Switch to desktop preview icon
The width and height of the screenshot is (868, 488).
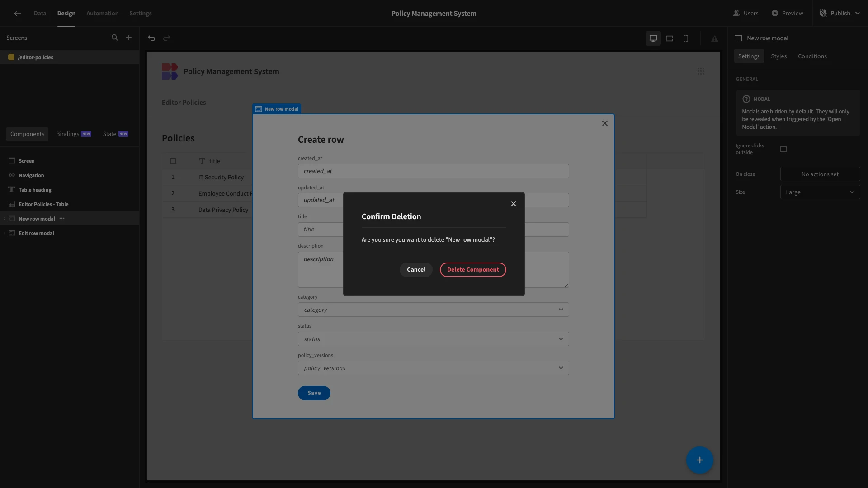pos(653,38)
